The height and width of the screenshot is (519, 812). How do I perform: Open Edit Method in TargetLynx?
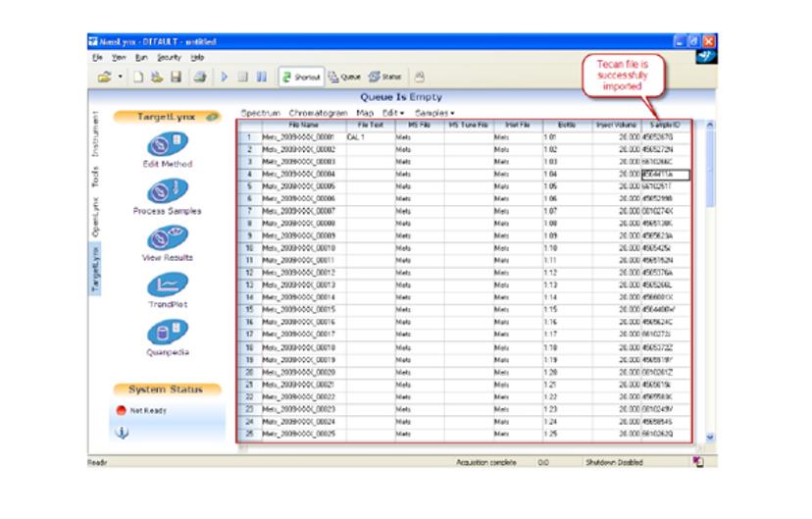[x=168, y=150]
